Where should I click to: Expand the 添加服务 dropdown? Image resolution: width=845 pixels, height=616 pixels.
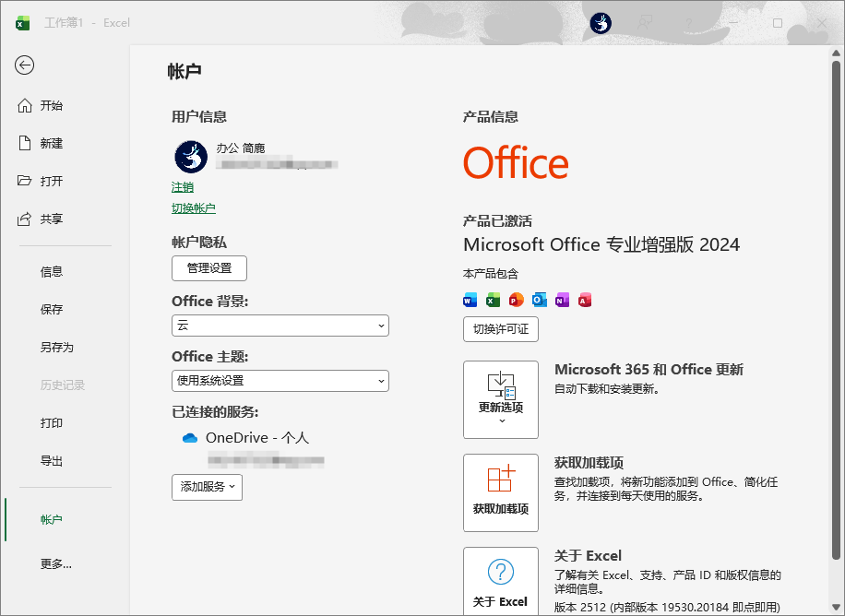[207, 487]
